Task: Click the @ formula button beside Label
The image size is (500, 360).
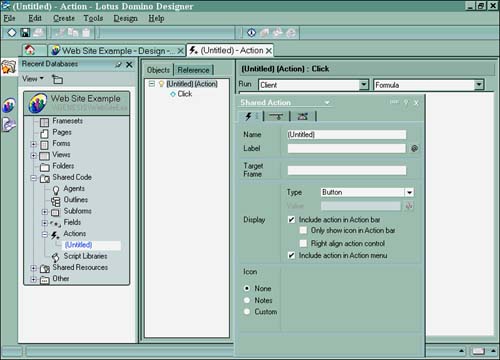Action: point(414,148)
